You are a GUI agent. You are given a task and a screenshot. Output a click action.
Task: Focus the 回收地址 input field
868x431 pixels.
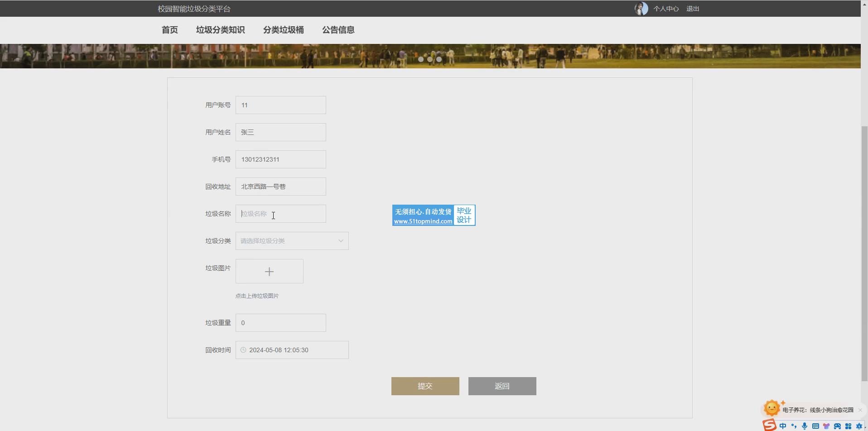point(281,187)
